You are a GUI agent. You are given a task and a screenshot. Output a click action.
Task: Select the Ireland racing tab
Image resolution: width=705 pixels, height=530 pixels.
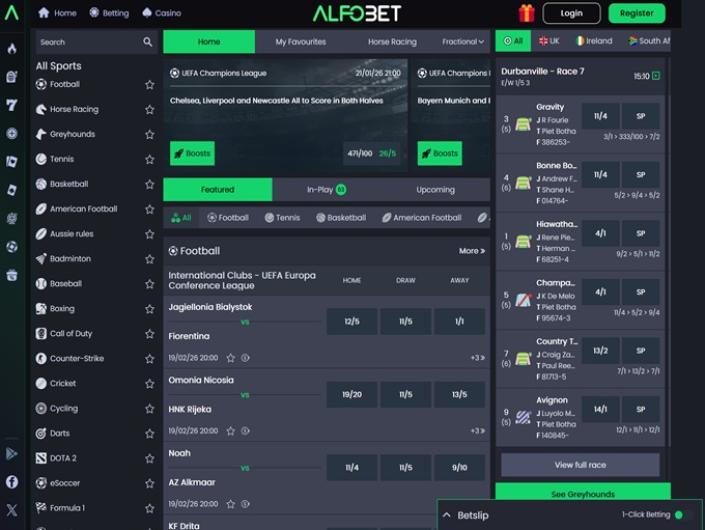click(x=593, y=41)
